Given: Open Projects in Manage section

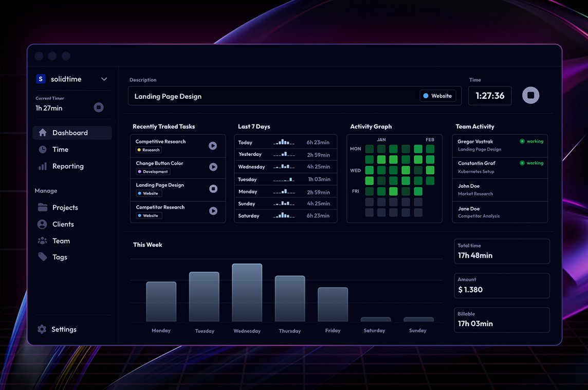Looking at the screenshot, I should 65,207.
